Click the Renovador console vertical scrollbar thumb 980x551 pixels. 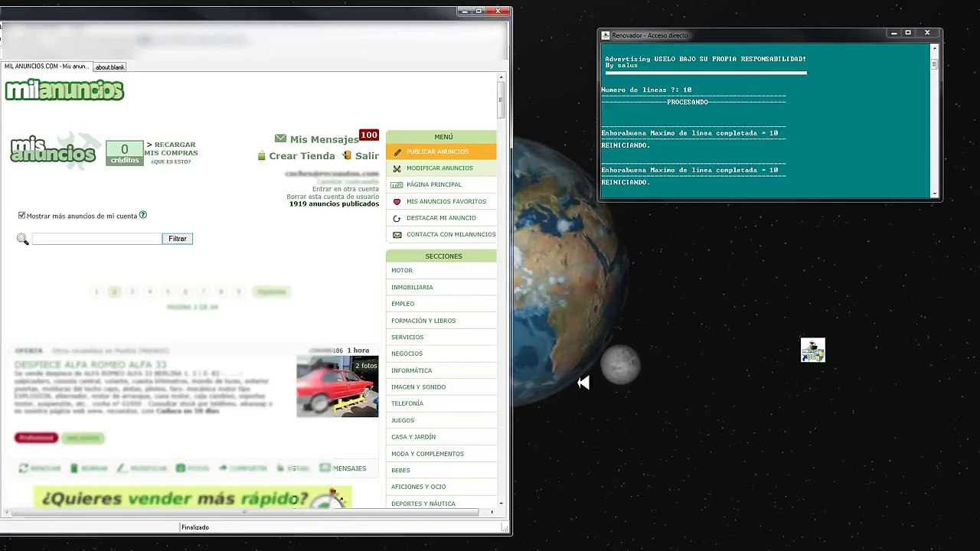(934, 65)
